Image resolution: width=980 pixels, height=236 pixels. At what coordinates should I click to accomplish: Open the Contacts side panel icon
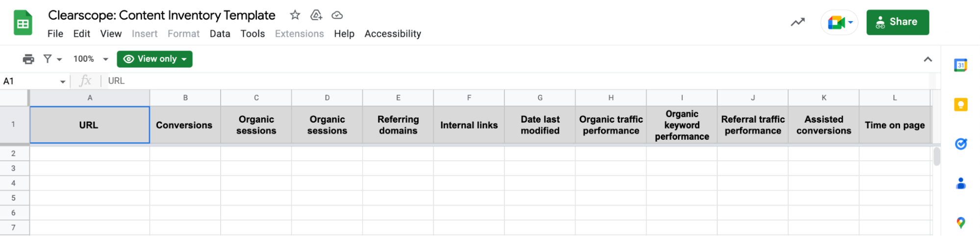click(x=960, y=183)
